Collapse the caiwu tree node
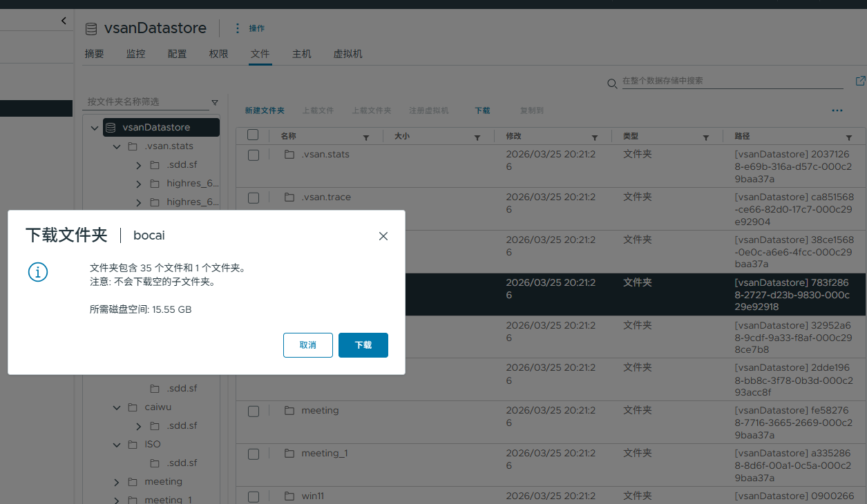 [x=117, y=407]
